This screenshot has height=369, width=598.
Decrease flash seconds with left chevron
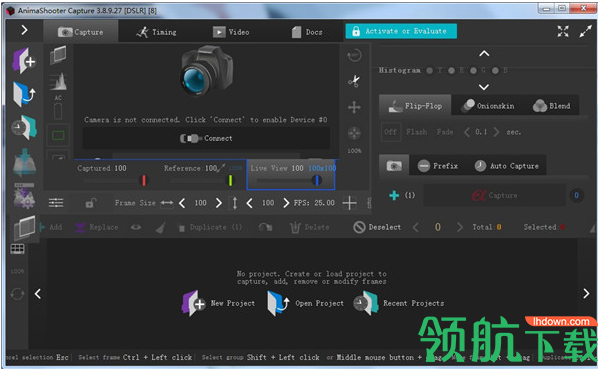(x=466, y=132)
